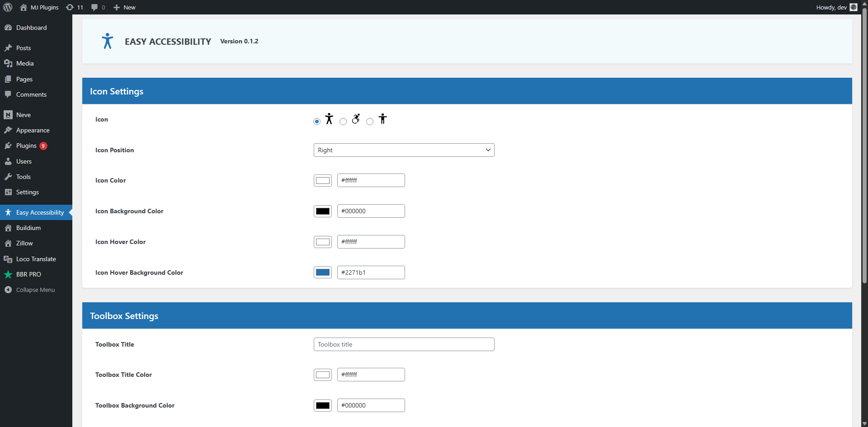Click the Toolbox Title text field

[404, 344]
